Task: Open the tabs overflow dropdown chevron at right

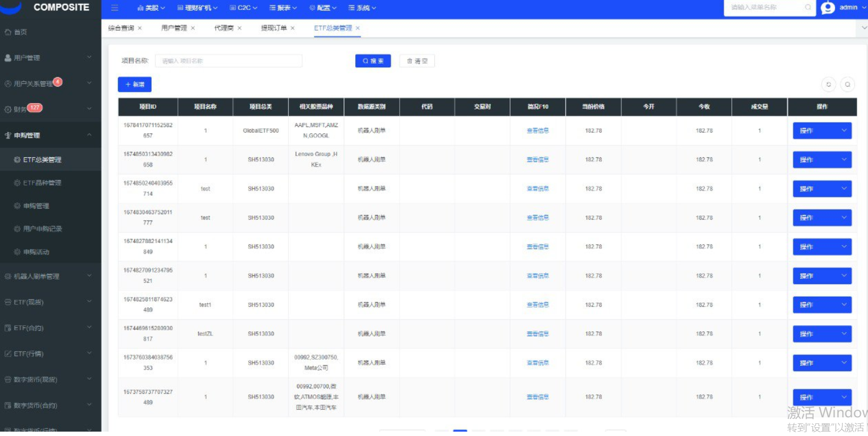Action: coord(864,28)
